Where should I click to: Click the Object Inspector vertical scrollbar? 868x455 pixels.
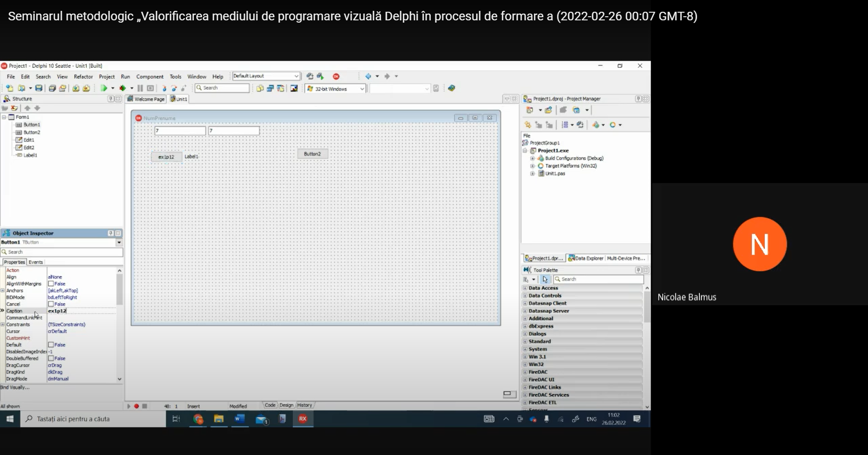click(119, 289)
